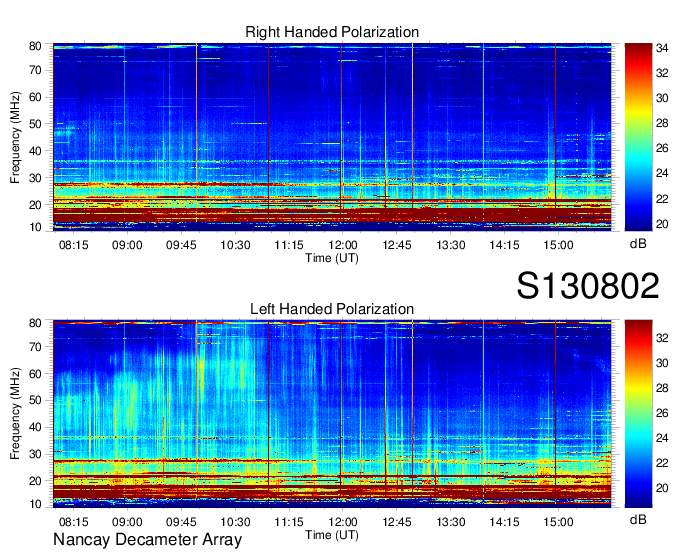
Task: Click the 09:00 tick of the Right Handed plot
Action: [127, 245]
